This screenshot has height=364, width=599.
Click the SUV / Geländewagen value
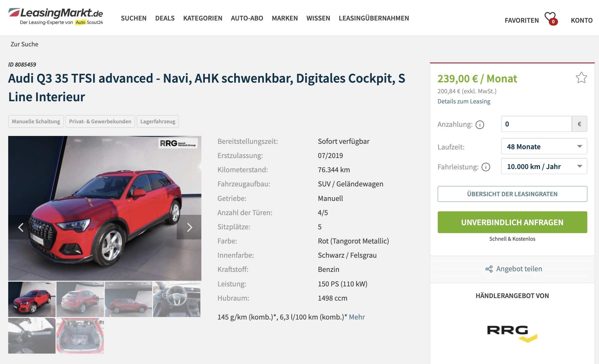350,184
